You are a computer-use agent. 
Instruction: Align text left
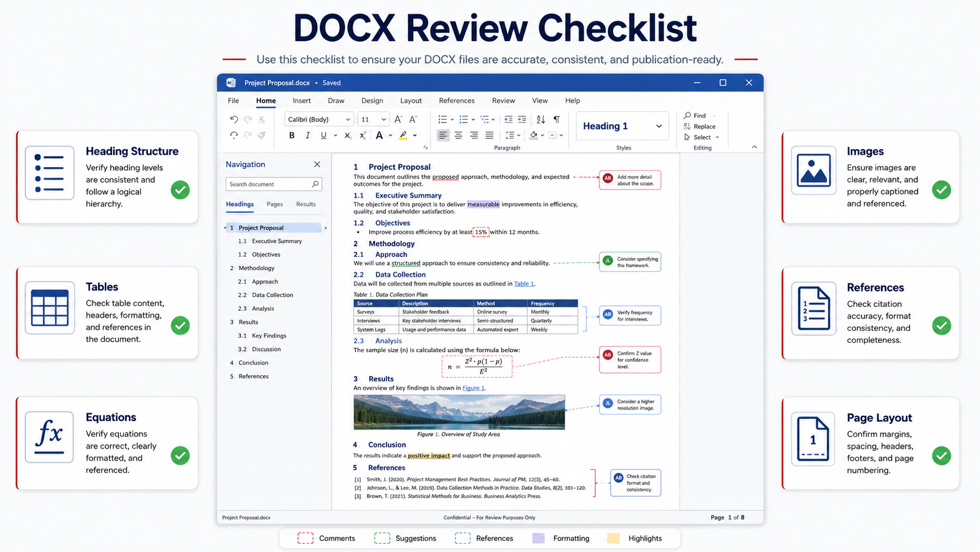click(x=443, y=136)
